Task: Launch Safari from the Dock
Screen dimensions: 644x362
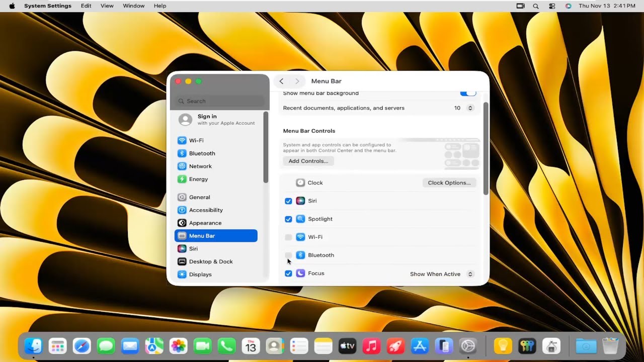Action: pyautogui.click(x=82, y=346)
